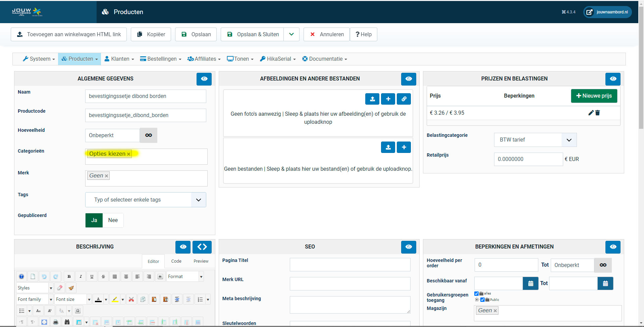Set Gepubliceerd to Nee
The image size is (644, 327).
pos(113,220)
